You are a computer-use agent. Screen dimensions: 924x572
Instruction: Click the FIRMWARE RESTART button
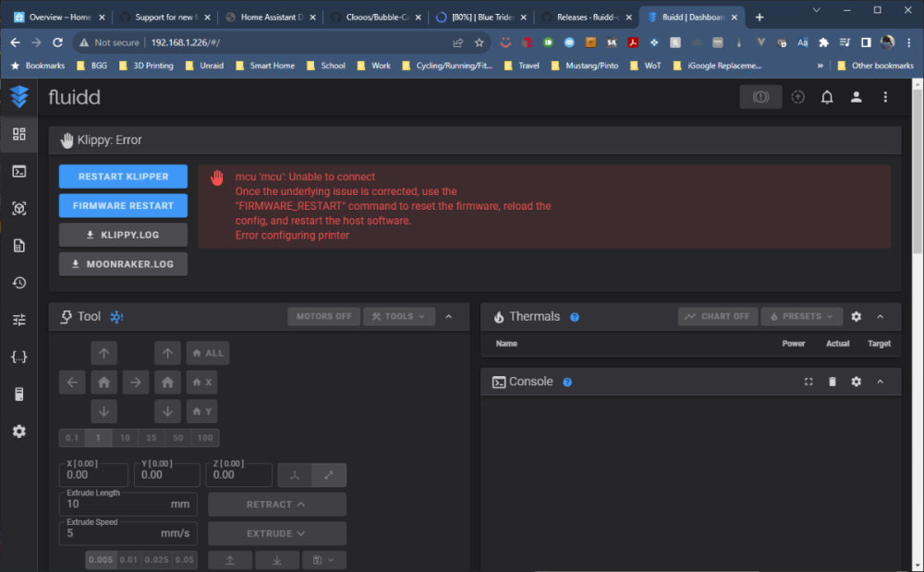point(123,205)
